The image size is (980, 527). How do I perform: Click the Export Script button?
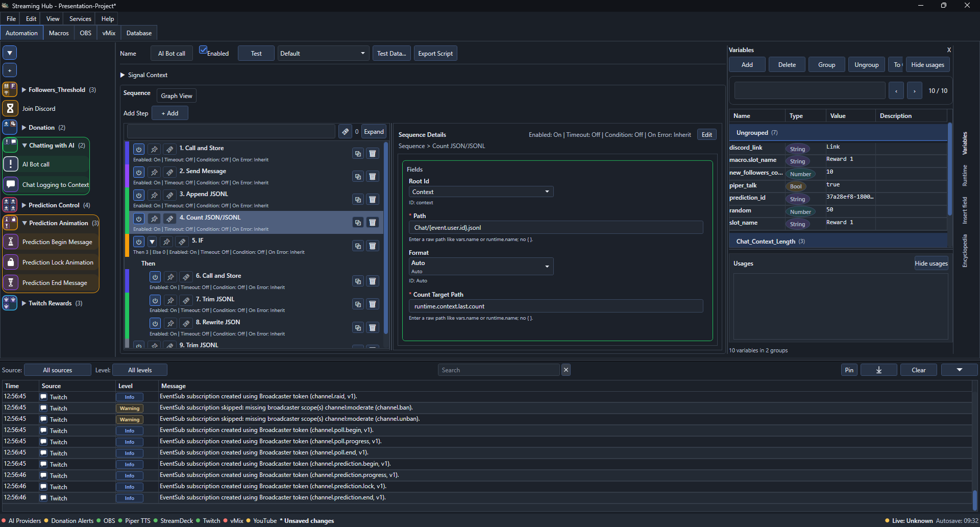click(x=435, y=54)
